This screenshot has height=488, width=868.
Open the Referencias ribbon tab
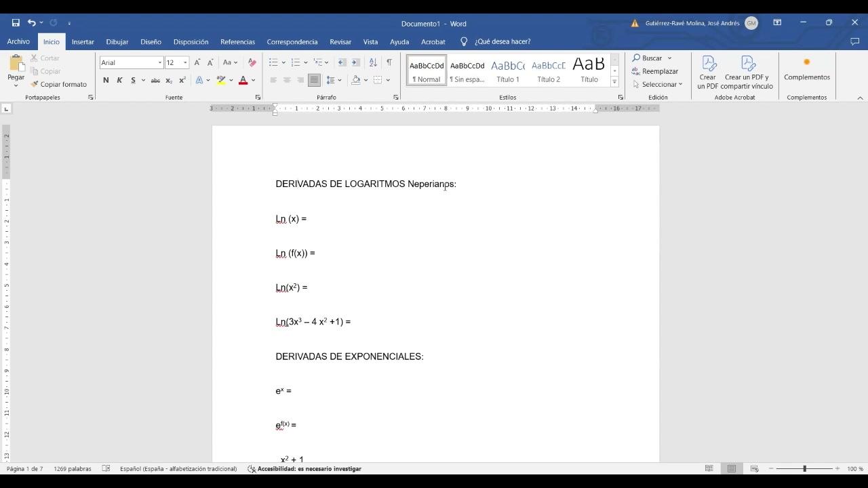(x=237, y=41)
